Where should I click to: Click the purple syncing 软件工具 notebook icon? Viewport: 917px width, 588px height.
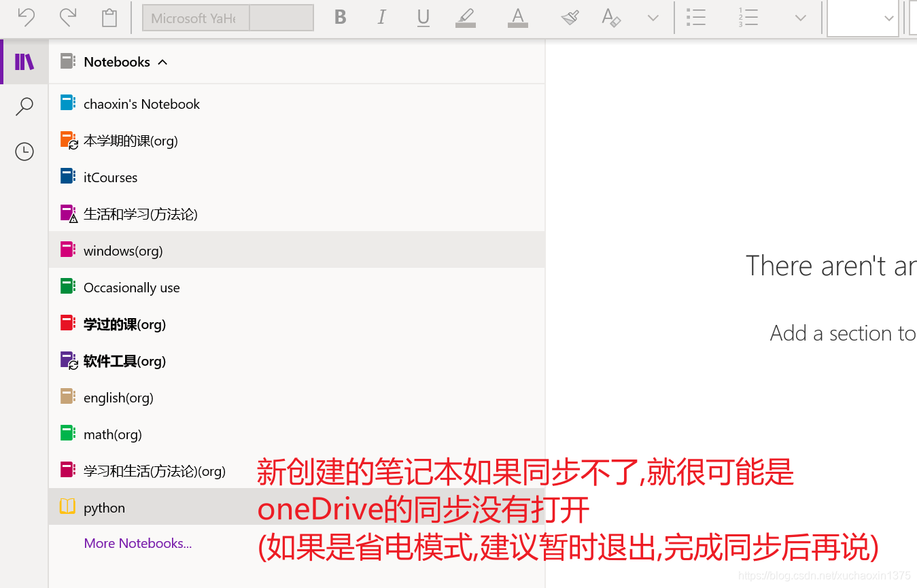(69, 361)
